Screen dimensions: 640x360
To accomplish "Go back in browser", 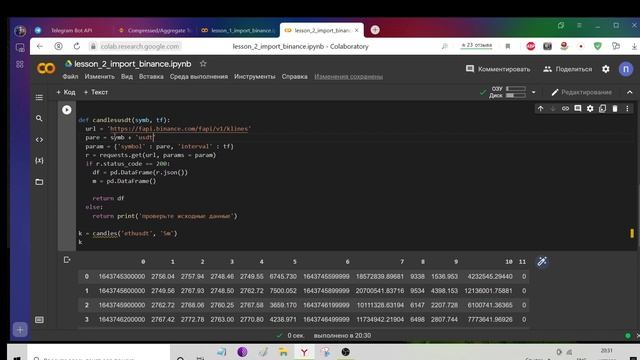I will point(40,46).
